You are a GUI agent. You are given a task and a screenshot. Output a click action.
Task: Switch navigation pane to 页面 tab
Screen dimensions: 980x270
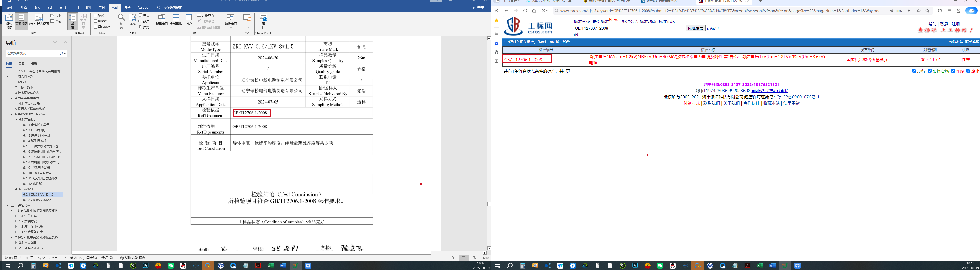click(x=21, y=63)
